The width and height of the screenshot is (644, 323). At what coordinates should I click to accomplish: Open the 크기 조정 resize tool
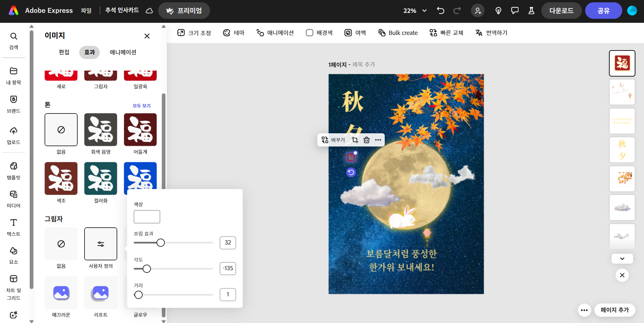[194, 33]
